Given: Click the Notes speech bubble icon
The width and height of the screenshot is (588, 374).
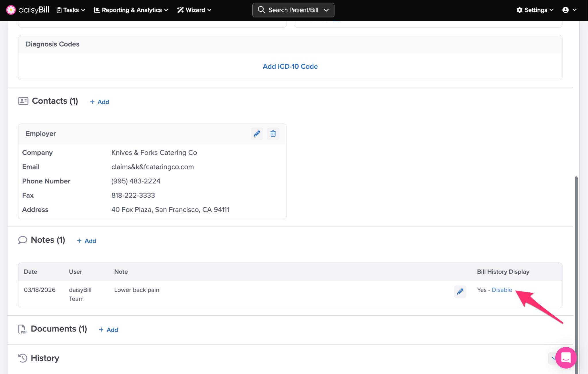Looking at the screenshot, I should coord(23,240).
